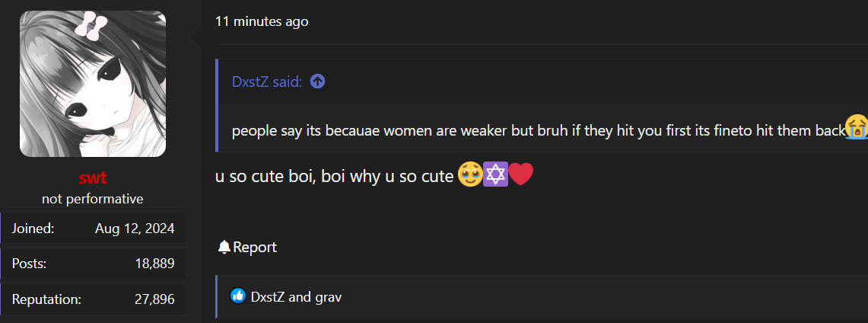Click the red heart emoji
Image resolution: width=868 pixels, height=323 pixels.
tap(520, 177)
